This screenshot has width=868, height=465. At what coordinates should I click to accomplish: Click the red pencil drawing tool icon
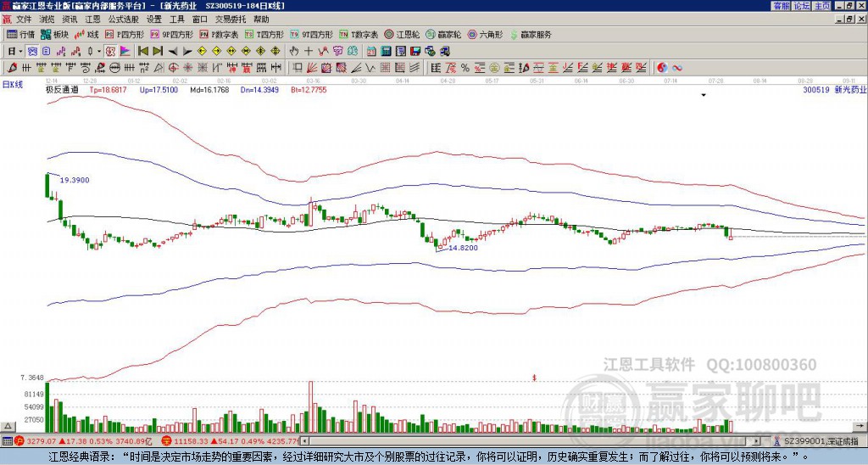coord(12,68)
